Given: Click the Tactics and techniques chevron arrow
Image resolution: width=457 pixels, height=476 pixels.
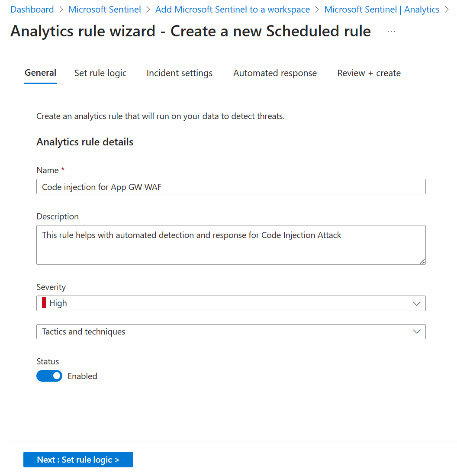Looking at the screenshot, I should [x=417, y=331].
